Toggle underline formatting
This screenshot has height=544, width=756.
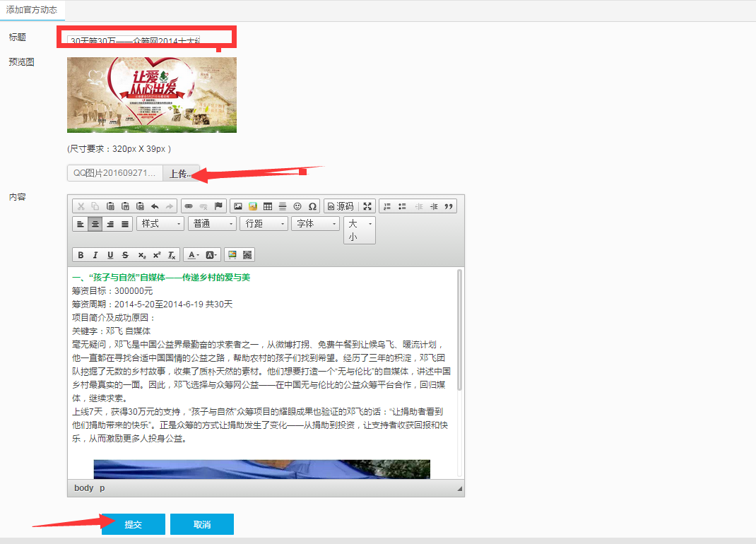tap(110, 255)
